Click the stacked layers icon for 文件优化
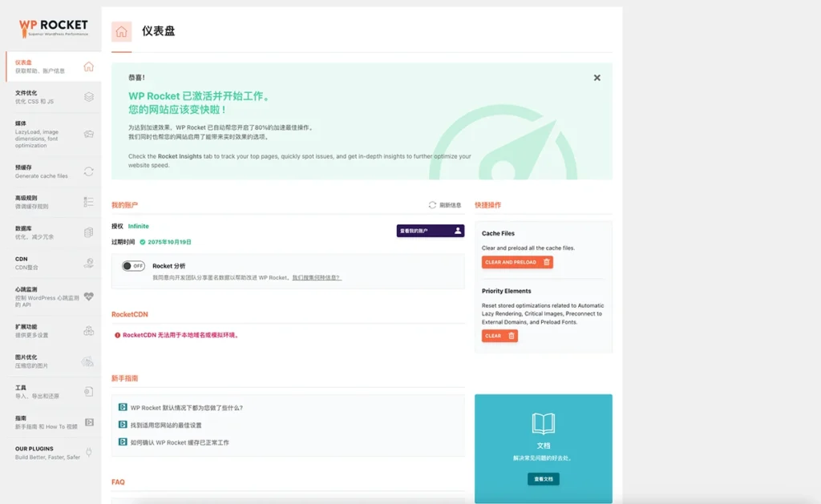The image size is (821, 504). (x=89, y=97)
